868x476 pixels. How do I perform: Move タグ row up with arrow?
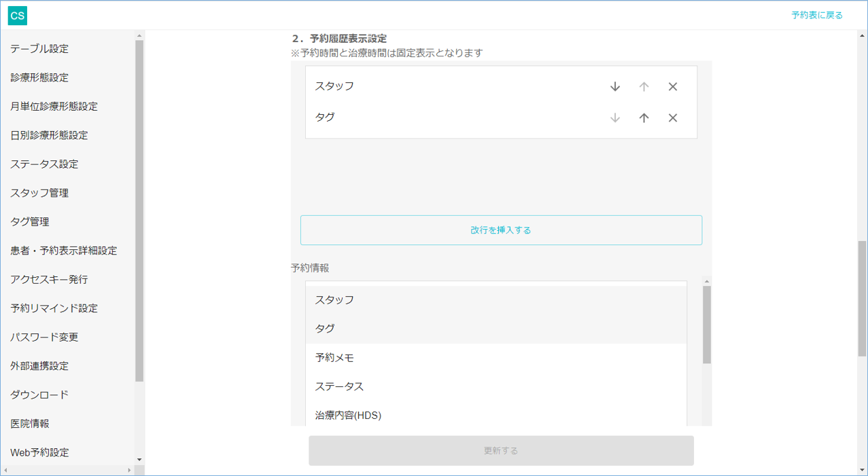coord(644,118)
